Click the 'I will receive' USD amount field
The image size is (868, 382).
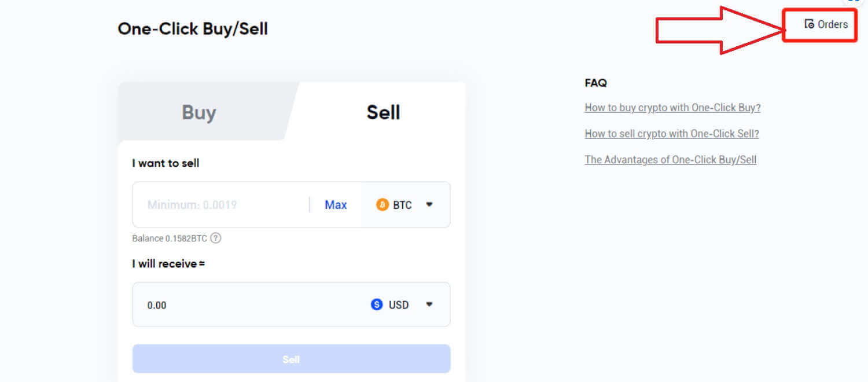[231, 304]
